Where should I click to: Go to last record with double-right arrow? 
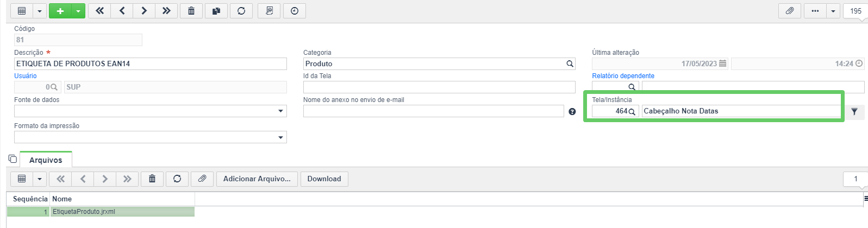pyautogui.click(x=166, y=11)
